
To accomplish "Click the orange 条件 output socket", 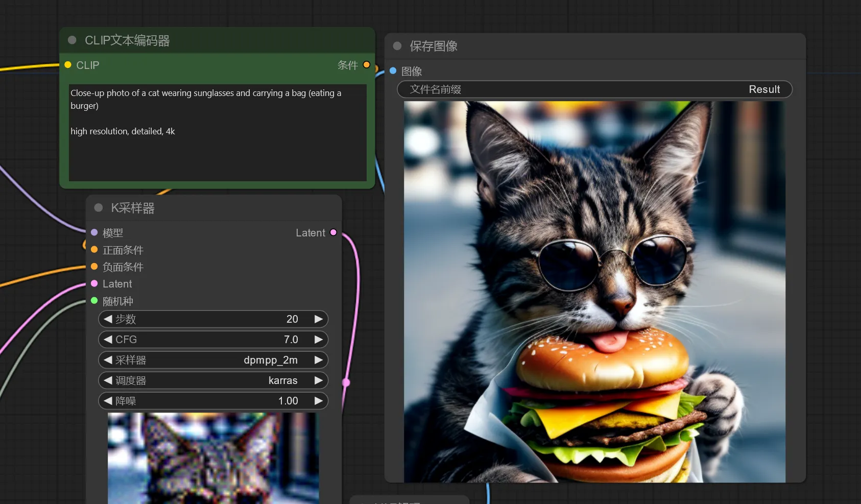I will [366, 65].
